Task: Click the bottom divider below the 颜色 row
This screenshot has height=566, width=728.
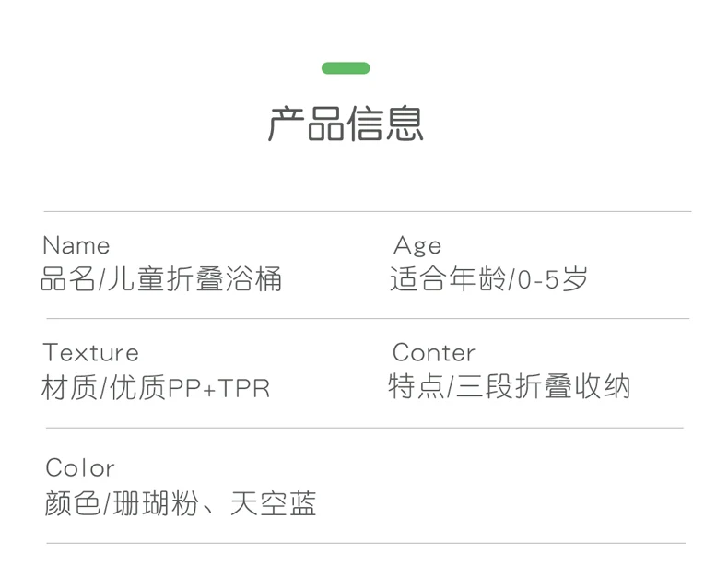Action: click(367, 543)
